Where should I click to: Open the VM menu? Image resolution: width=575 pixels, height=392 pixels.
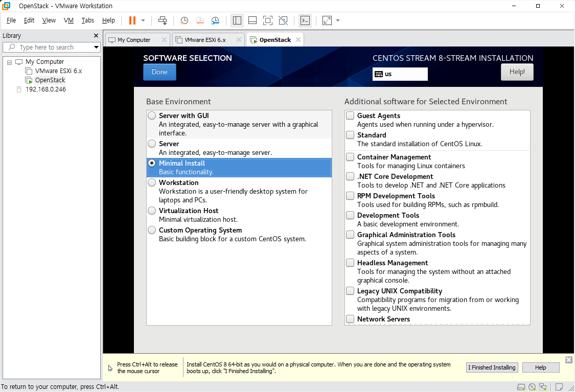point(68,20)
